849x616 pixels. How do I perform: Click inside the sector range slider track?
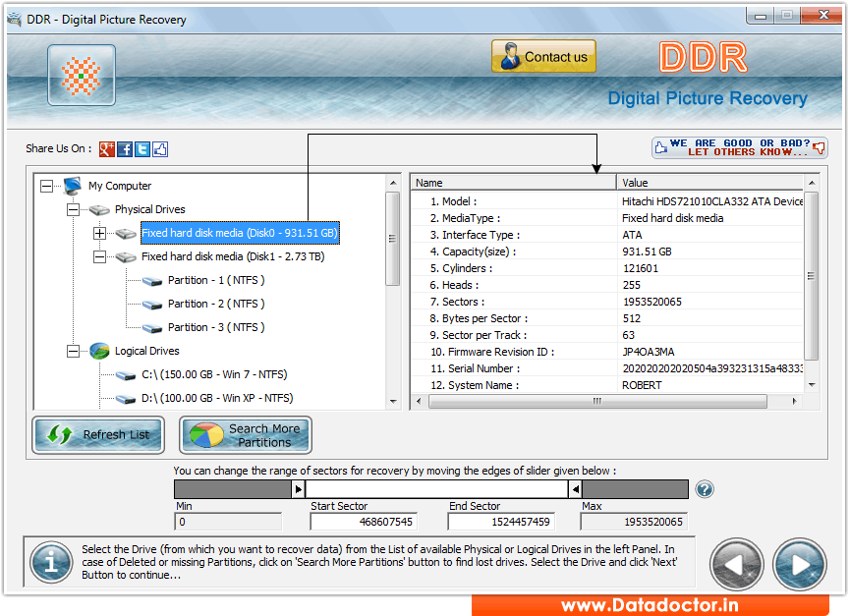[x=436, y=489]
